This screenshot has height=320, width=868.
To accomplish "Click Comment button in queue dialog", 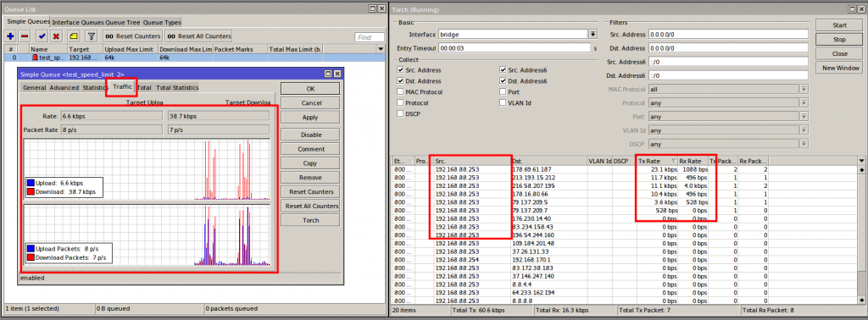I will coord(310,149).
